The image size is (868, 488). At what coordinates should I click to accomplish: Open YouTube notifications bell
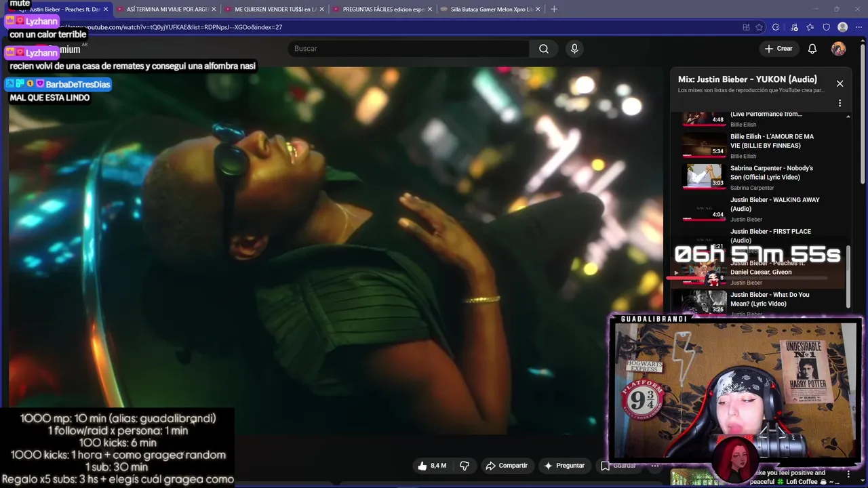tap(812, 49)
